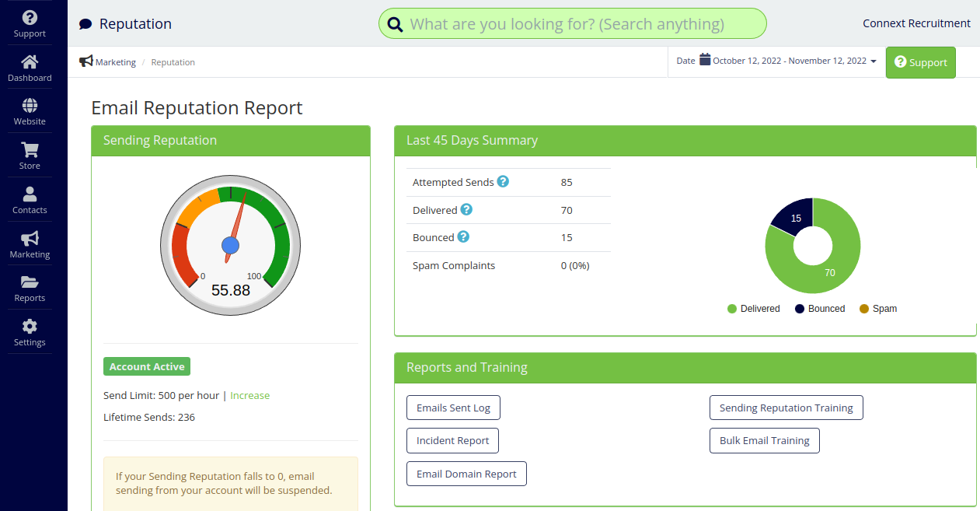
Task: Show help for Attempted Sends
Action: click(x=503, y=181)
